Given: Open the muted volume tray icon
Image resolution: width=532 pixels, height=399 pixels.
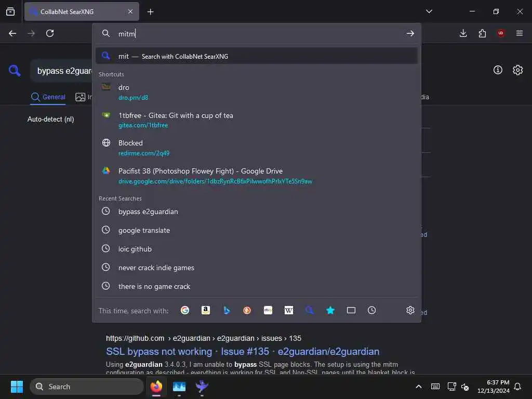Looking at the screenshot, I should tap(465, 387).
